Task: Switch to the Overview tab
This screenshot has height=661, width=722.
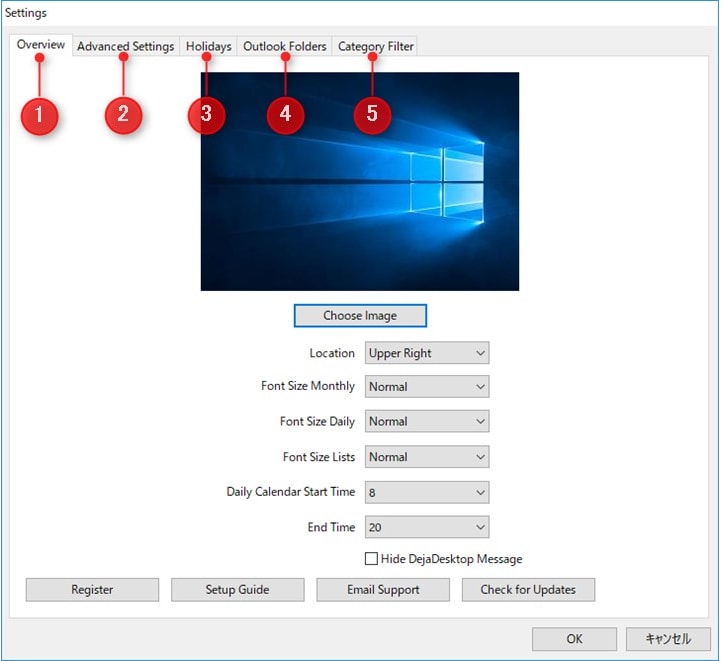Action: (41, 45)
